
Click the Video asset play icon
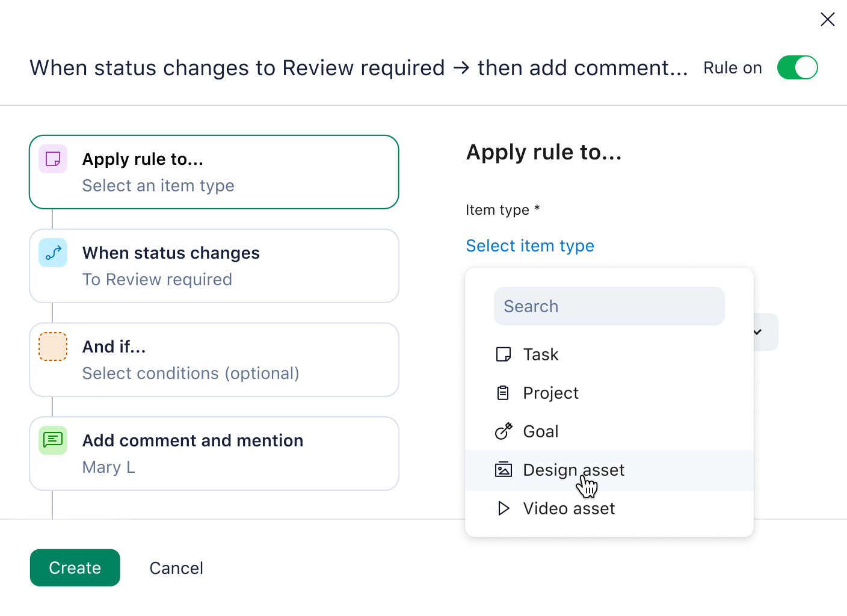[x=503, y=508]
